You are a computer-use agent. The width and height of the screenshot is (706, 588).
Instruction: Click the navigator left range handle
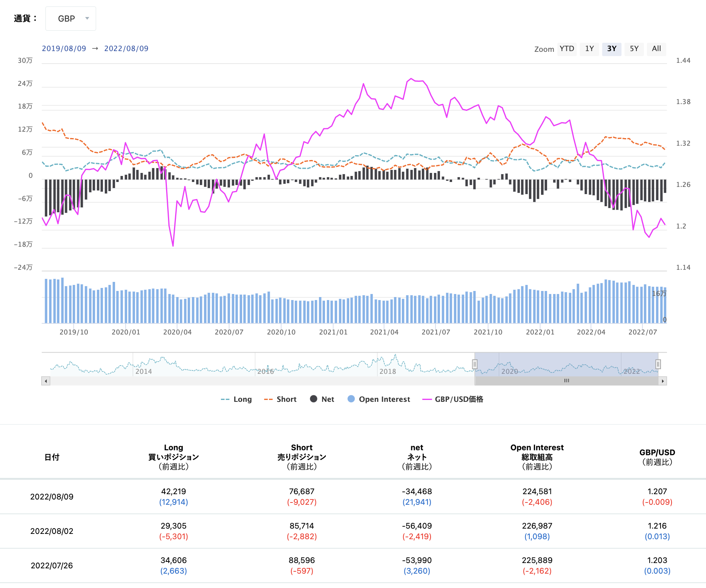tap(474, 364)
